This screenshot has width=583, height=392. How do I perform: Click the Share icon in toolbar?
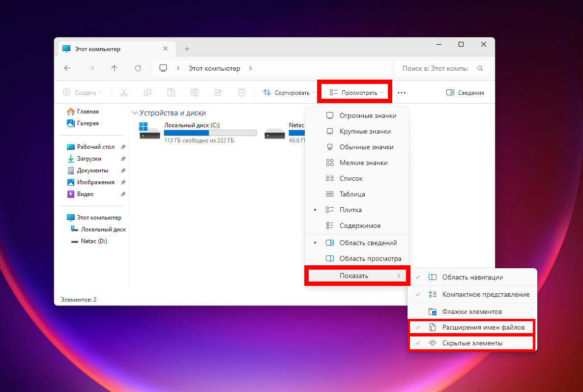[x=218, y=92]
